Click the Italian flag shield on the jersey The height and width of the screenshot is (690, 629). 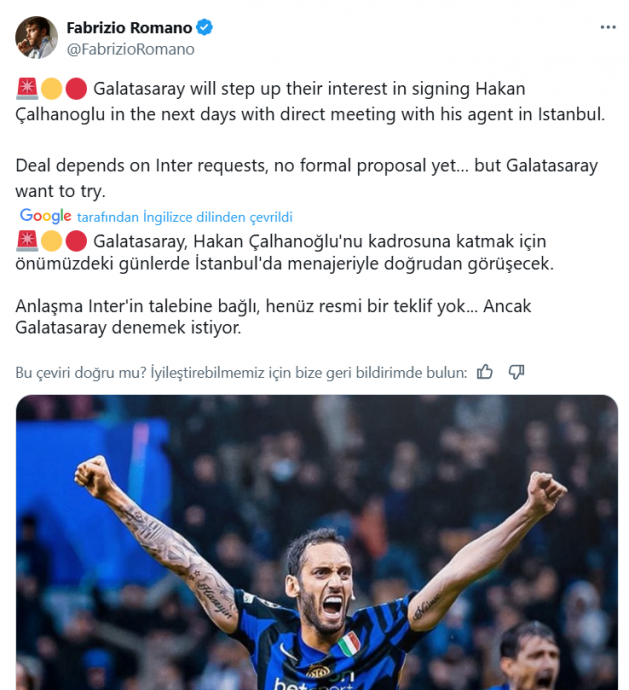point(350,644)
